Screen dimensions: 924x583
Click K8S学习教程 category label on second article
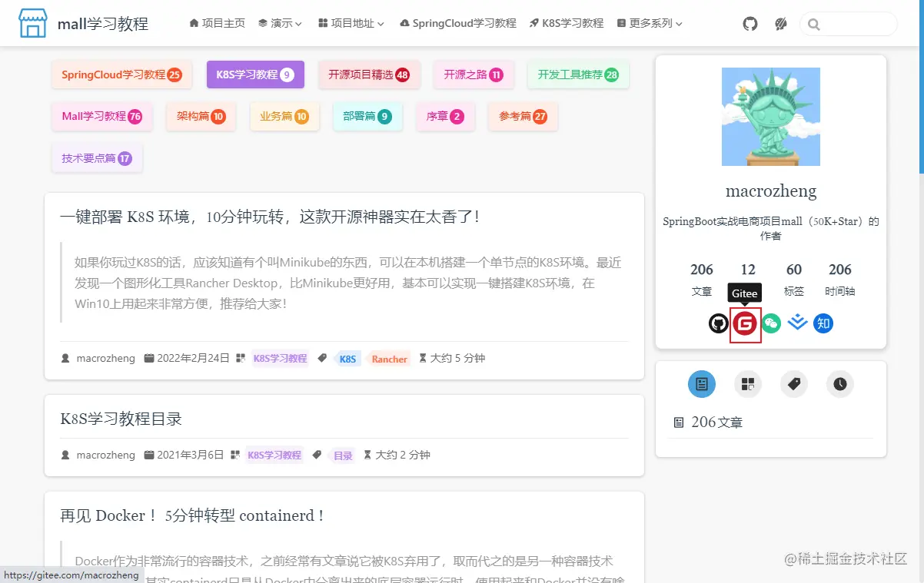pyautogui.click(x=274, y=455)
